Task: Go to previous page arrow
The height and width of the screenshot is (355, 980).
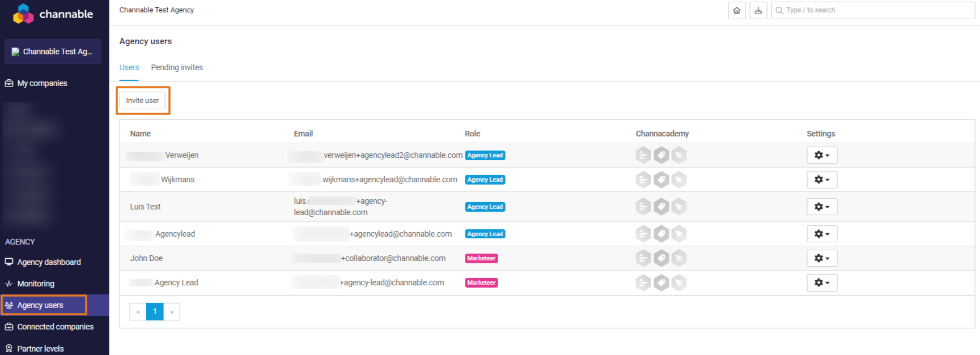Action: point(138,311)
